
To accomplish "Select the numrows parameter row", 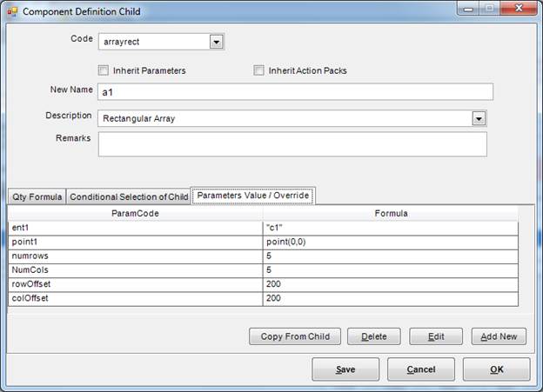I will coord(135,256).
